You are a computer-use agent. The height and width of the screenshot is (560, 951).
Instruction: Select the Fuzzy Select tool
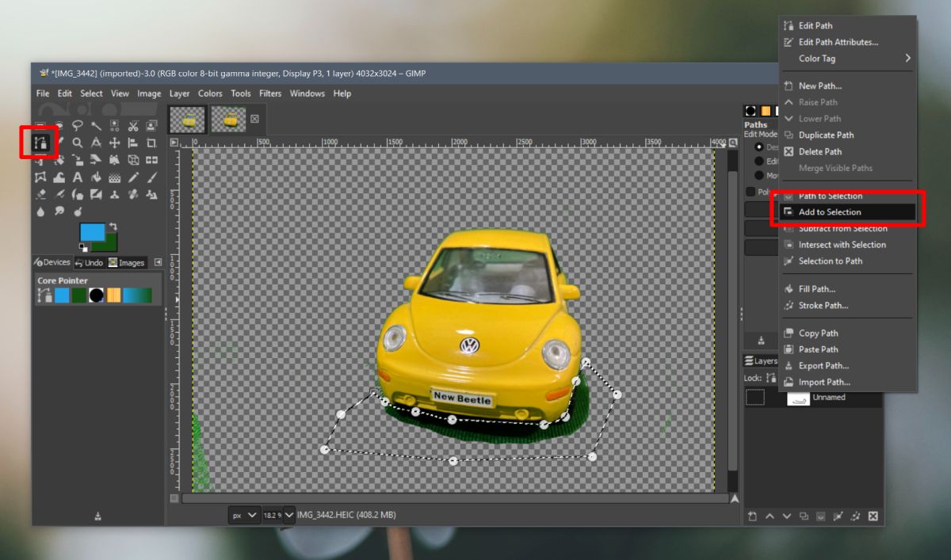[x=96, y=125]
